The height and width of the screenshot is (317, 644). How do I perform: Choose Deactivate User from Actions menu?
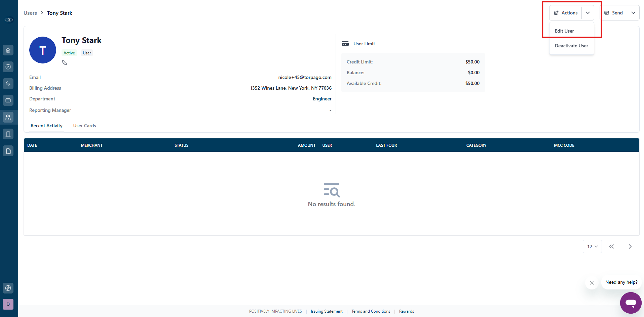point(571,46)
